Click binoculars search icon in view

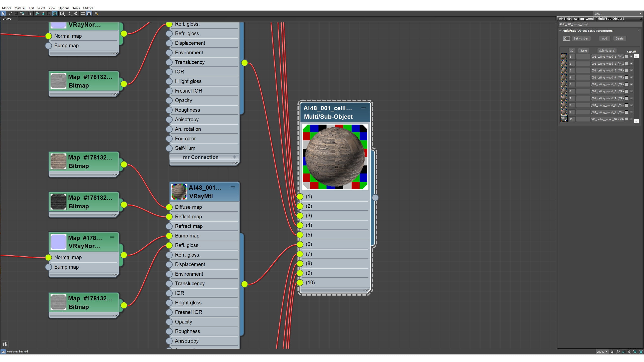tap(5, 344)
